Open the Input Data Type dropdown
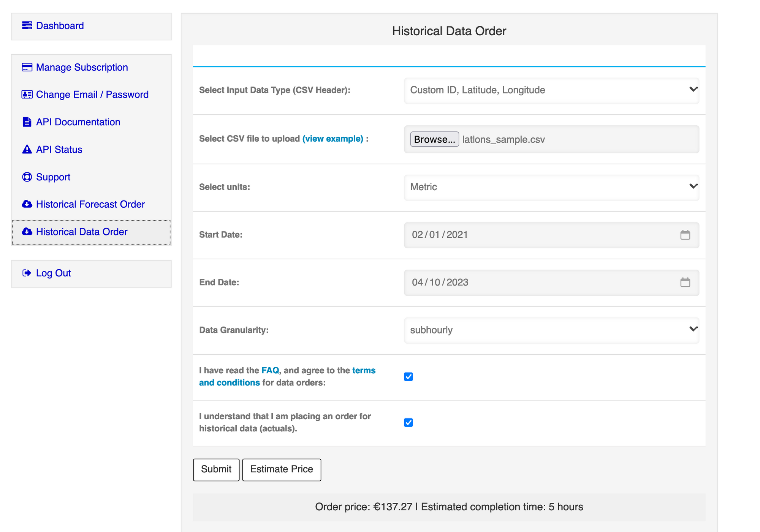Image resolution: width=760 pixels, height=532 pixels. [x=551, y=90]
